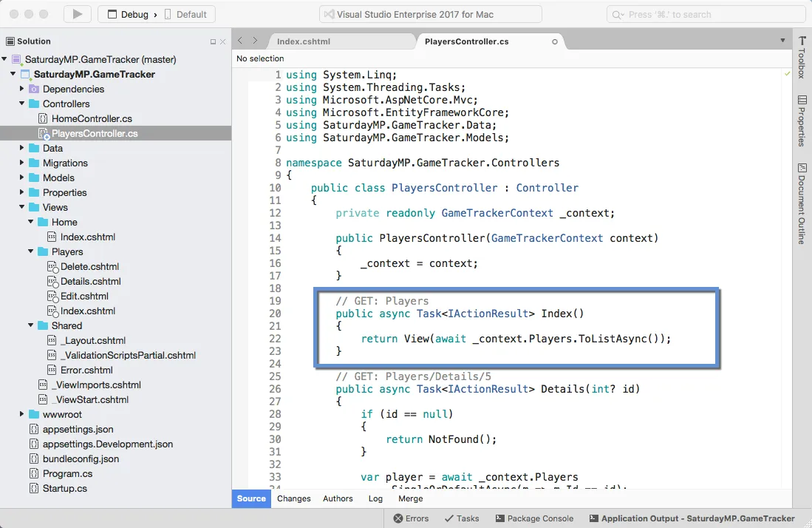
Task: Open the Document Outline side pad
Action: pos(802,203)
